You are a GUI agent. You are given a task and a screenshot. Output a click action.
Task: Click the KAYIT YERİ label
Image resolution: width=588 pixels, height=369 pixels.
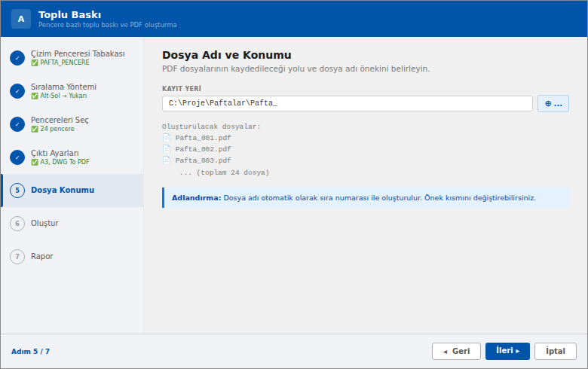pos(182,89)
